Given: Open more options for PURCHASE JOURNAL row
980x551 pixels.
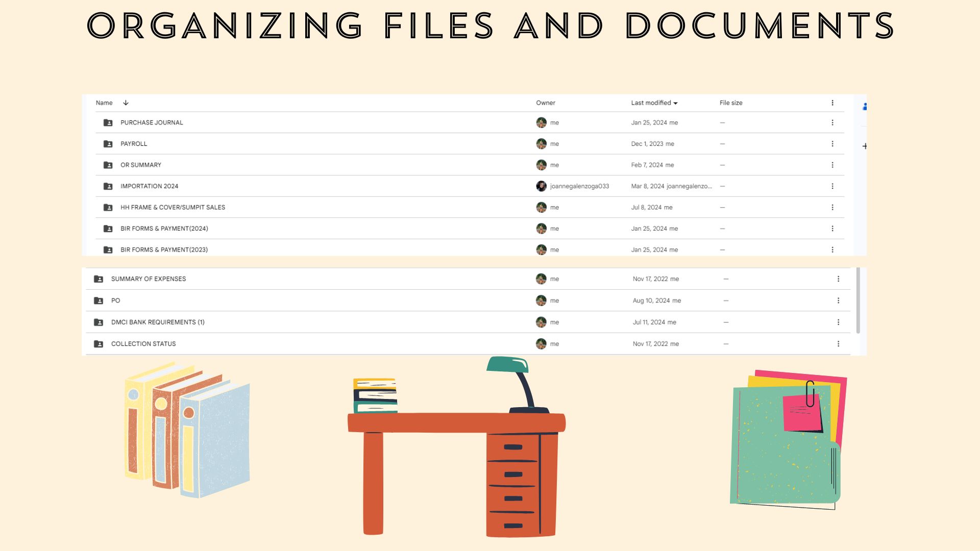Looking at the screenshot, I should [x=832, y=122].
